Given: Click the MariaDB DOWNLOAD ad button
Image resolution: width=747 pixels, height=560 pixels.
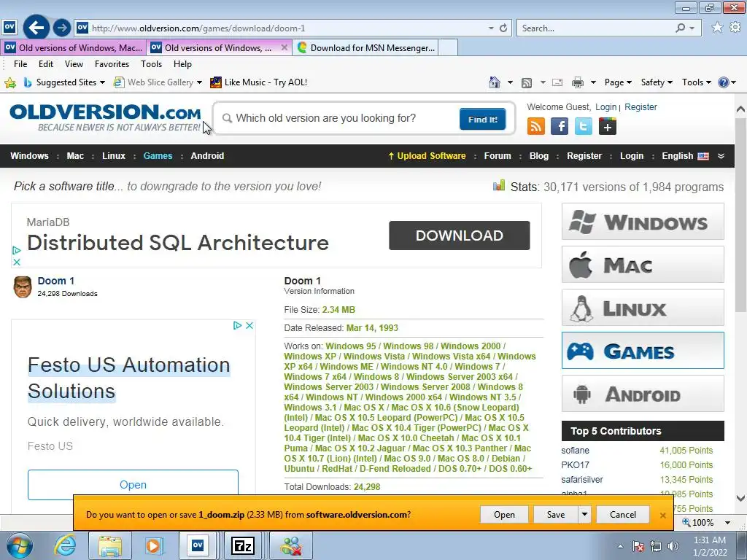Looking at the screenshot, I should (460, 236).
